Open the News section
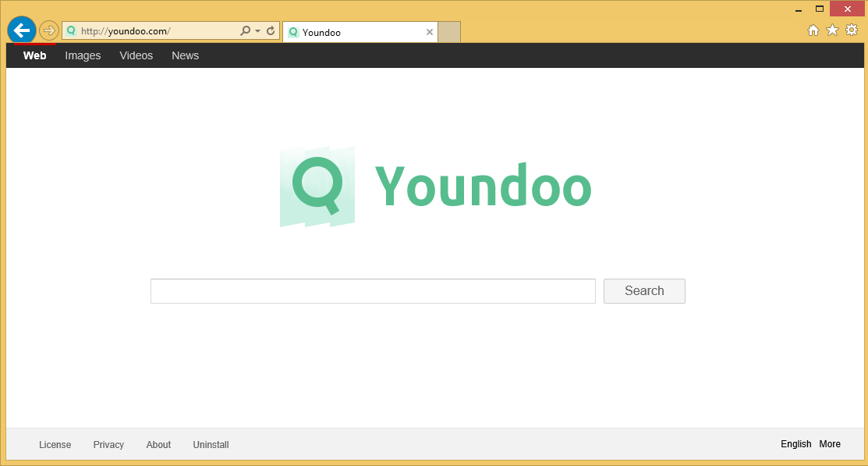Screen dimensions: 868x466 click(185, 55)
